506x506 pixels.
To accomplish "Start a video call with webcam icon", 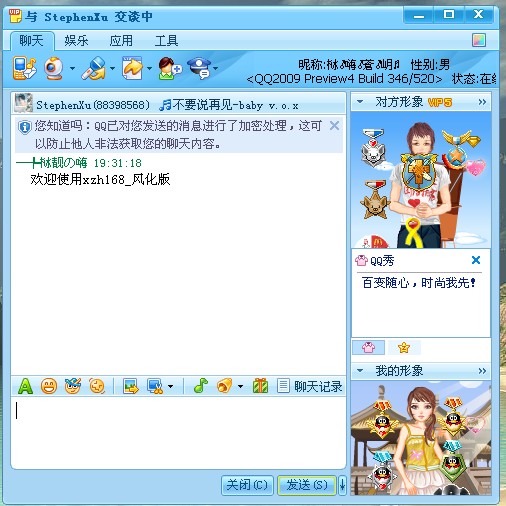I will [54, 68].
